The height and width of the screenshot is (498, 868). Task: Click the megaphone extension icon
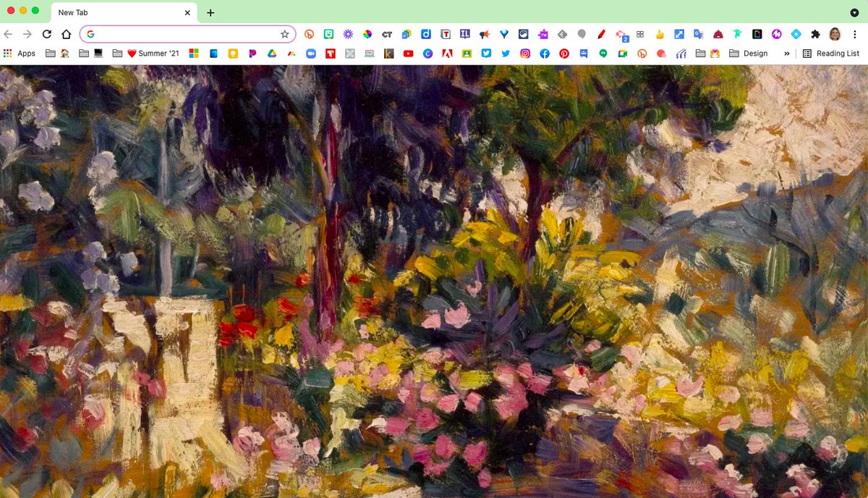click(x=485, y=34)
